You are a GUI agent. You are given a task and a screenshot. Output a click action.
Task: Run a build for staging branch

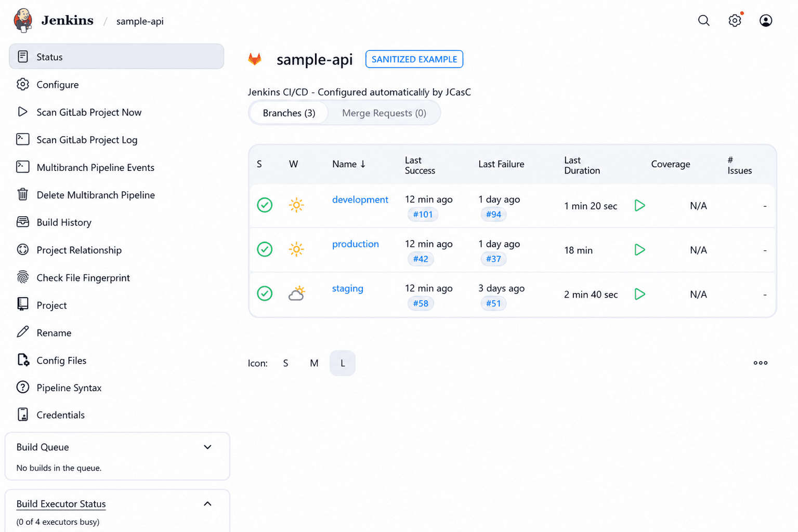click(x=640, y=294)
